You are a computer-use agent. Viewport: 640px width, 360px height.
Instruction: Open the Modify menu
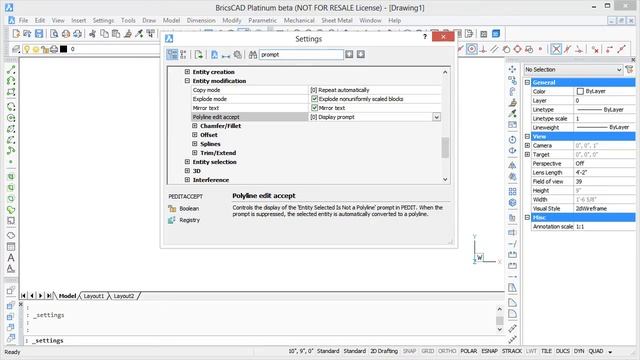pos(232,20)
